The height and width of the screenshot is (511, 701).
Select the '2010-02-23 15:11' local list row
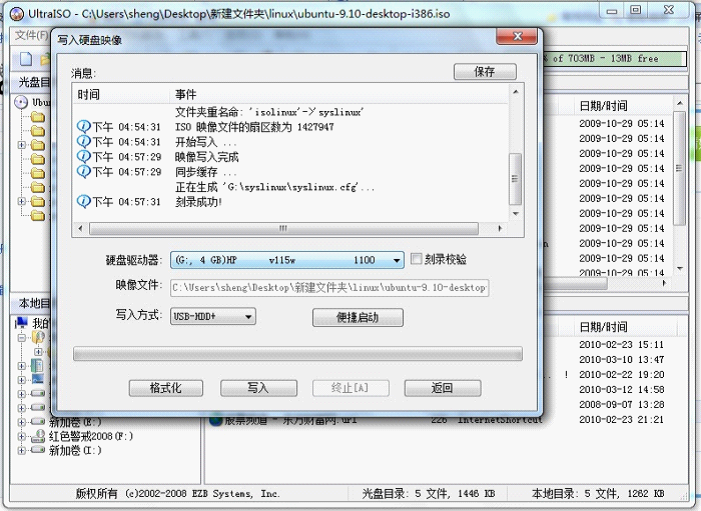click(x=621, y=345)
